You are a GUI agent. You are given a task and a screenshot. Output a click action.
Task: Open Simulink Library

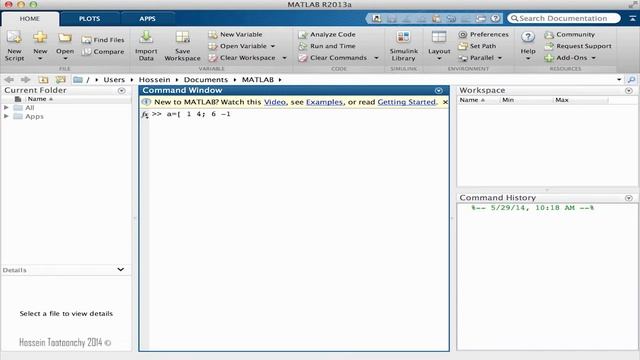pos(403,46)
